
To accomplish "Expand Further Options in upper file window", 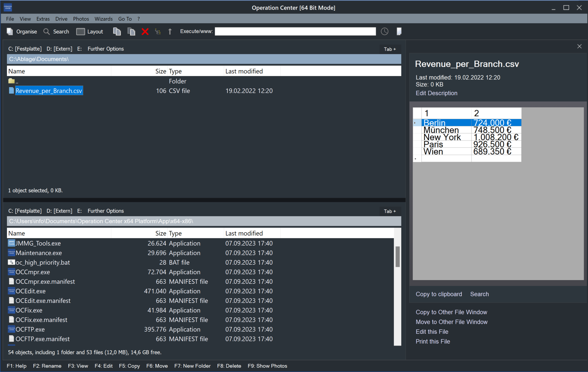I will point(105,49).
